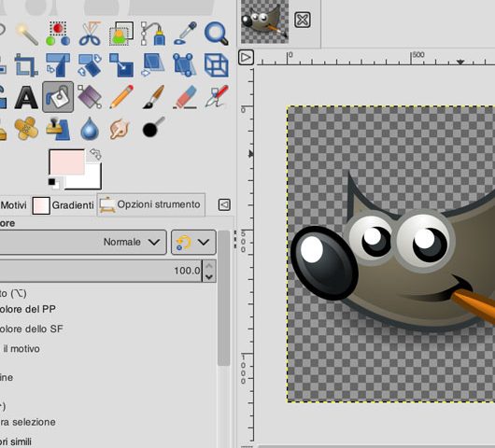Choose the 'olore dello SF' fill option
Viewport: 495px width, 448px height.
tap(32, 329)
